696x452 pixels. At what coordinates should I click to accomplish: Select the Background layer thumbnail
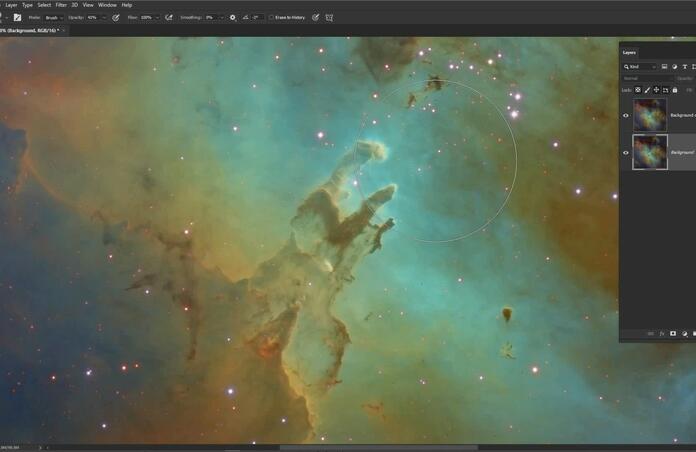point(650,152)
